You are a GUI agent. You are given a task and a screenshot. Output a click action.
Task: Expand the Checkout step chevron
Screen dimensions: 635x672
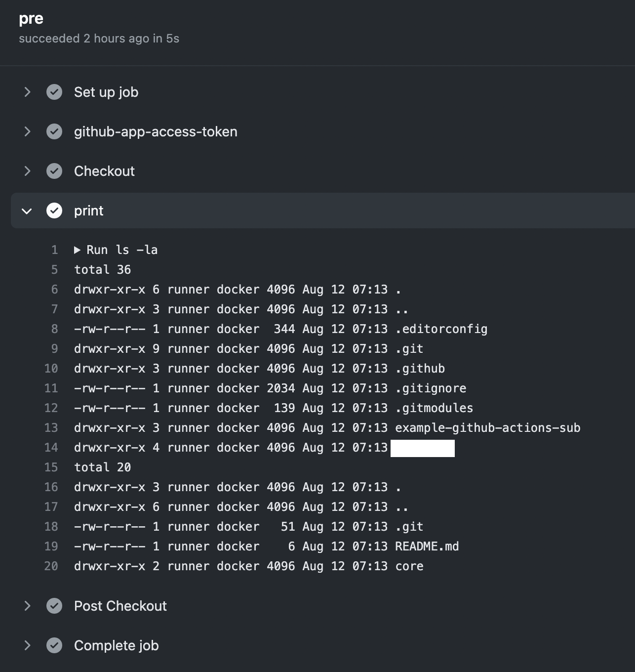[x=27, y=171]
